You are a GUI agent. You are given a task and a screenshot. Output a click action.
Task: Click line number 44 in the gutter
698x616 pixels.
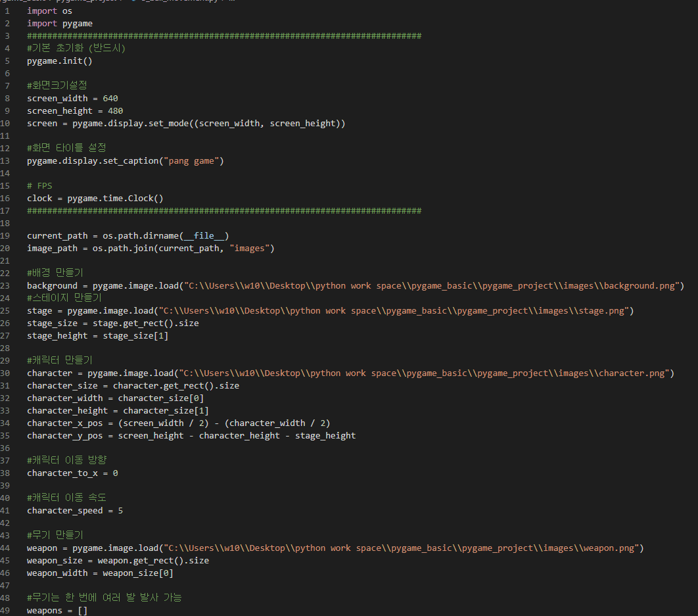[x=5, y=548]
